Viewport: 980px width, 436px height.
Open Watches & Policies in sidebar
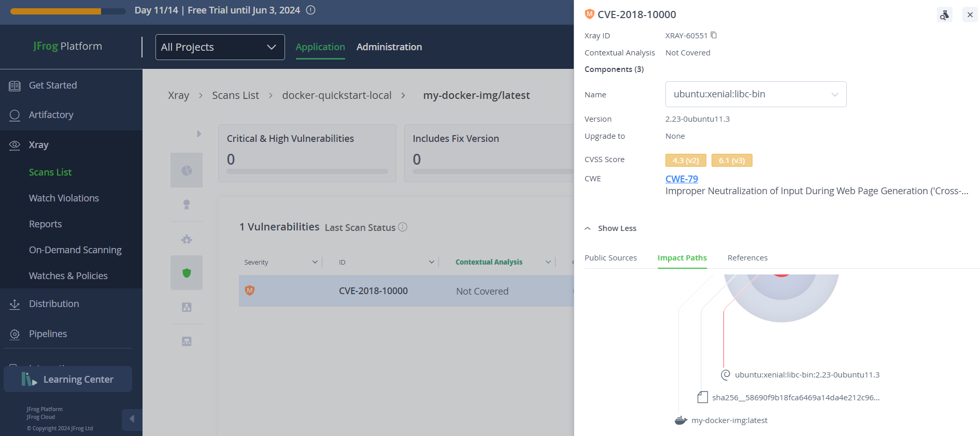[68, 276]
